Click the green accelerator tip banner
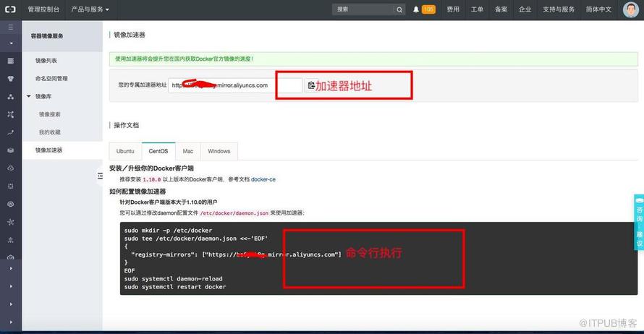644x334 pixels. [x=373, y=59]
